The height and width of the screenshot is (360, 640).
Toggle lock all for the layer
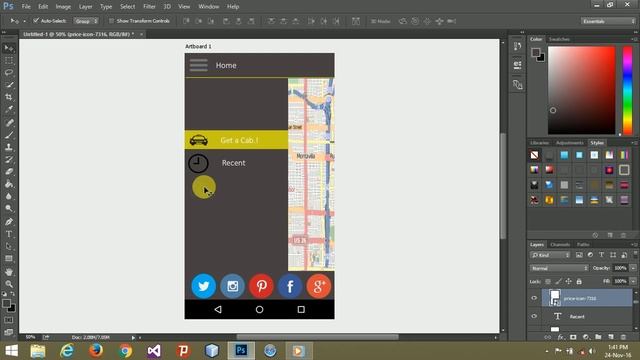[579, 281]
